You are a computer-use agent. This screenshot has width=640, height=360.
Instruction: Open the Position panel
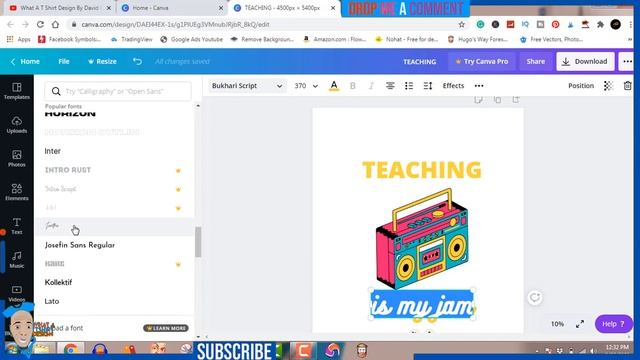click(x=581, y=86)
